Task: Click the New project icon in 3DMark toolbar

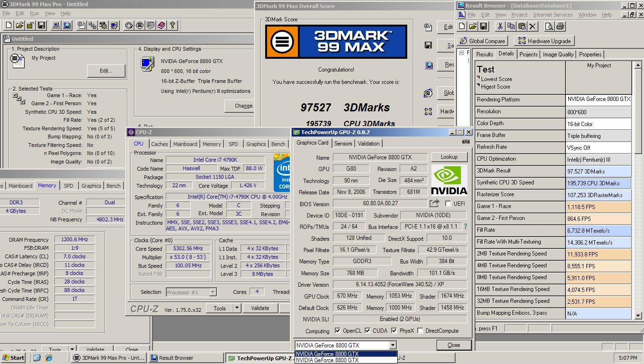Action: pos(9,25)
